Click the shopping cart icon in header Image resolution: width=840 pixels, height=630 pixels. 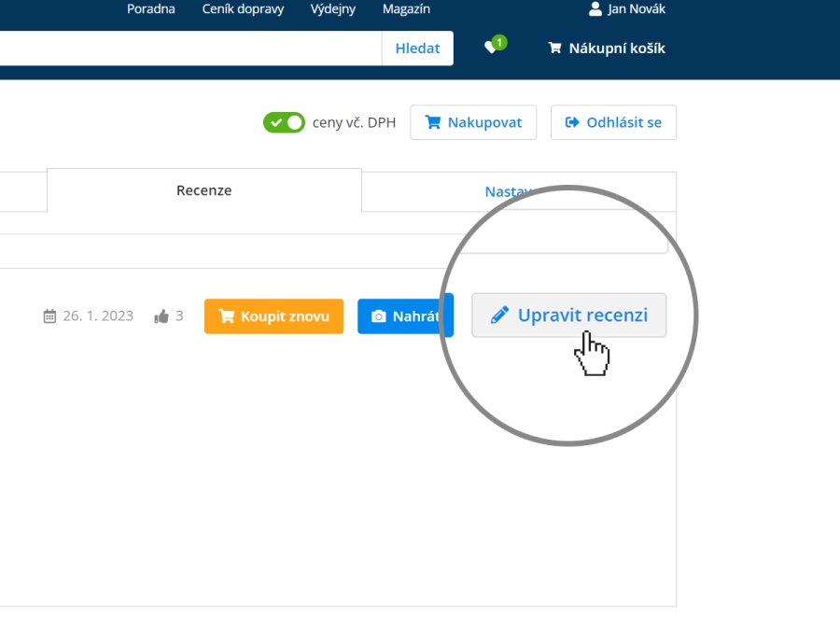pos(554,49)
